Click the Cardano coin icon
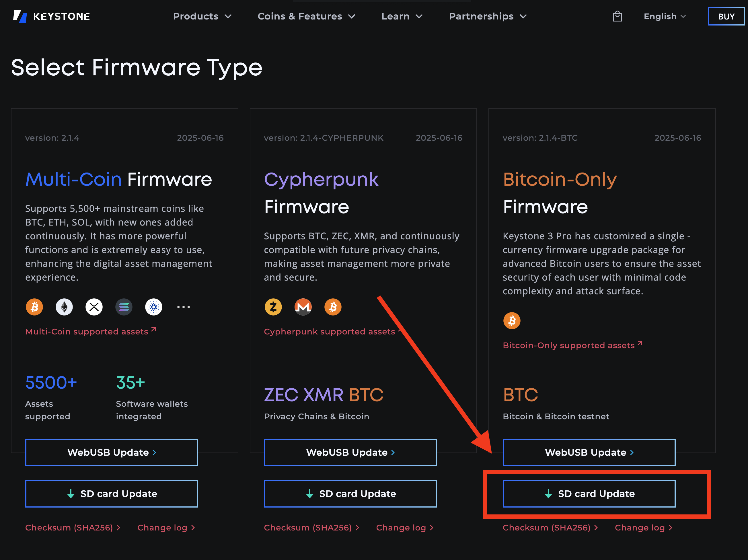Screen dimensions: 748x560 (x=153, y=307)
